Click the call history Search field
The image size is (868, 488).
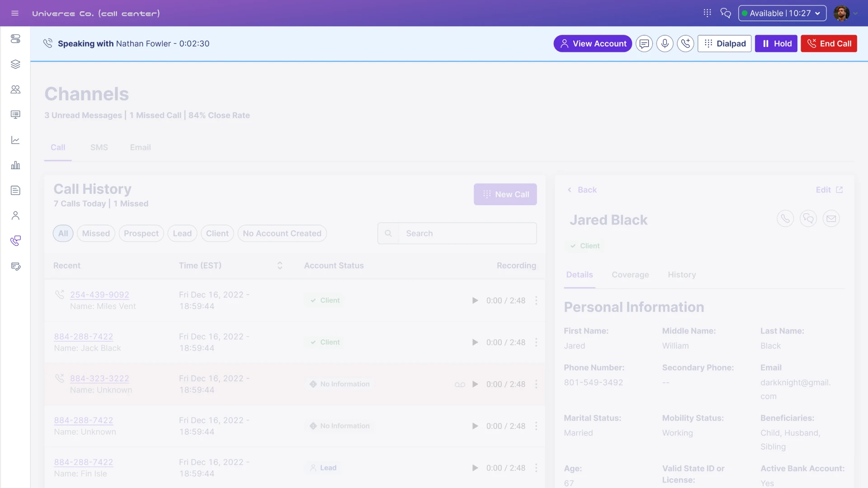click(468, 234)
